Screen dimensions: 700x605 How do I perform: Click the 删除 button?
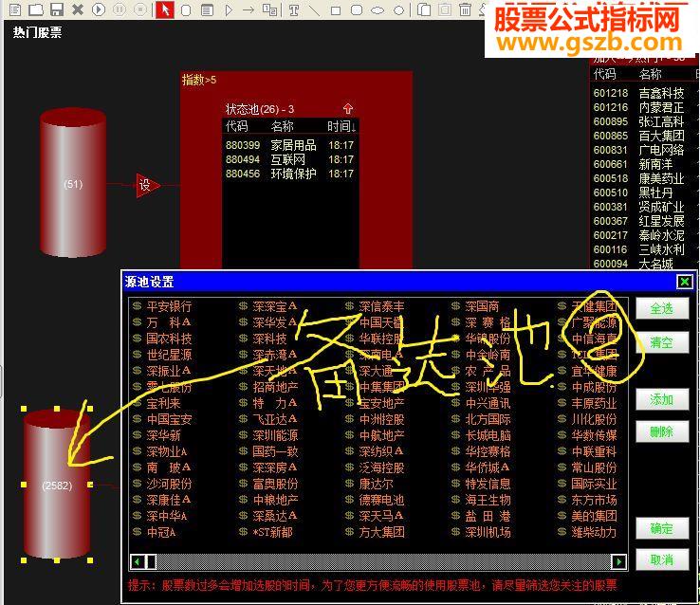pyautogui.click(x=662, y=431)
